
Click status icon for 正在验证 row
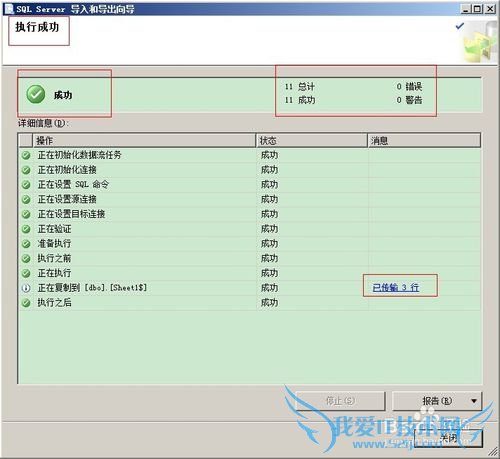pyautogui.click(x=26, y=229)
